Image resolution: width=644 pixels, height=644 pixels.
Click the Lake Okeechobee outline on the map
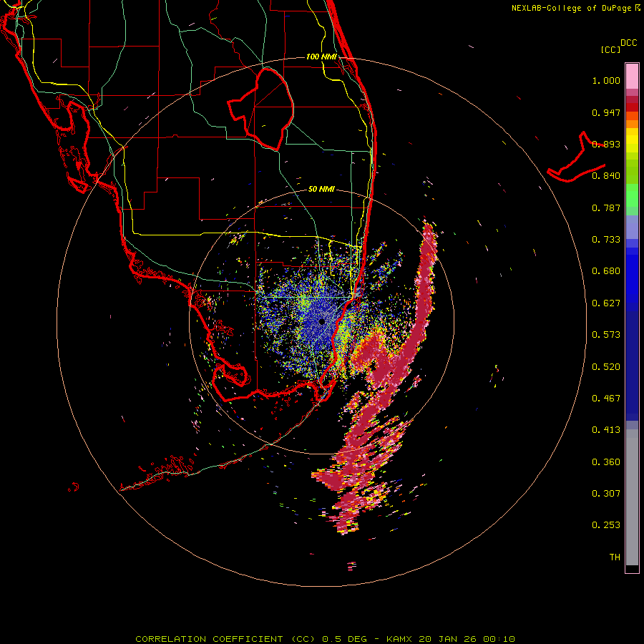point(260,109)
